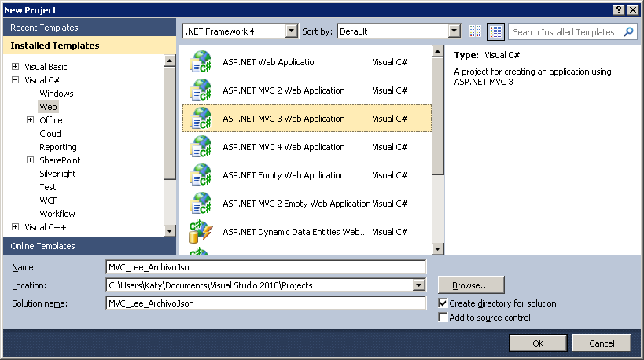This screenshot has height=360, width=644.
Task: Toggle Create directory for solution checkbox
Action: pos(443,303)
